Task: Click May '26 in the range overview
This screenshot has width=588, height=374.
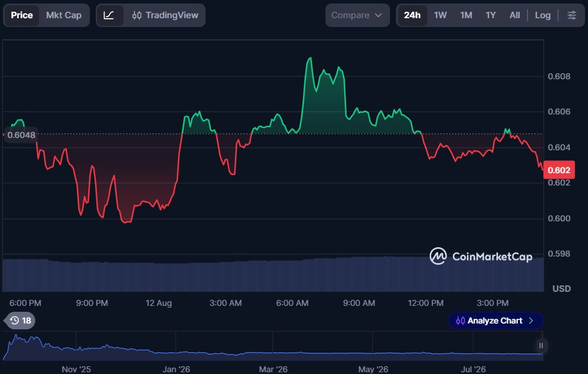Action: 373,369
